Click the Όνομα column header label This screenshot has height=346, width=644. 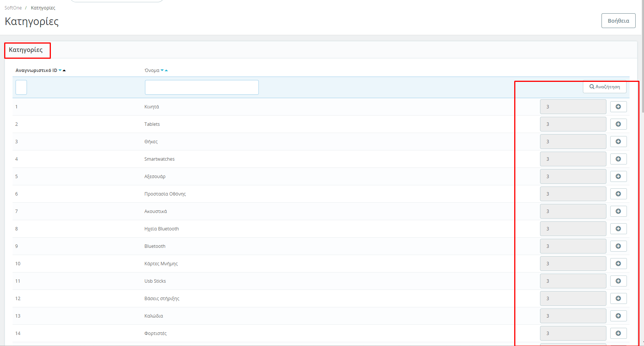[x=152, y=70]
